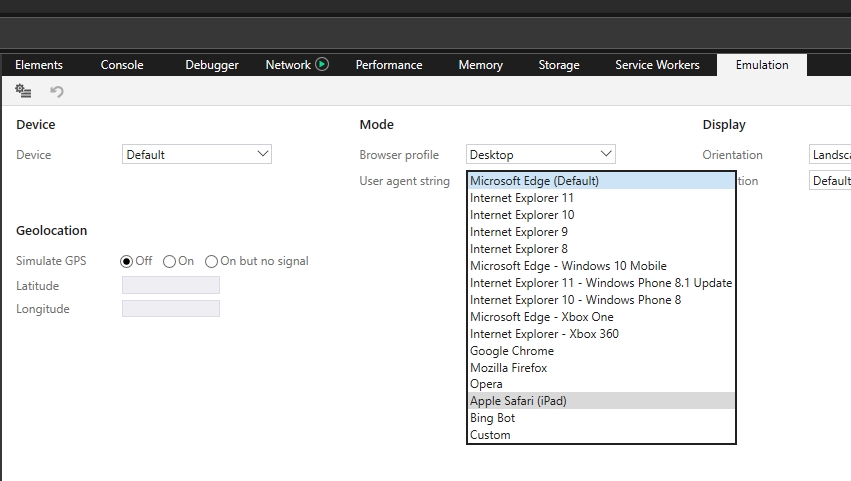Open the Browser profile Desktop dropdown
851x481 pixels.
tap(541, 154)
